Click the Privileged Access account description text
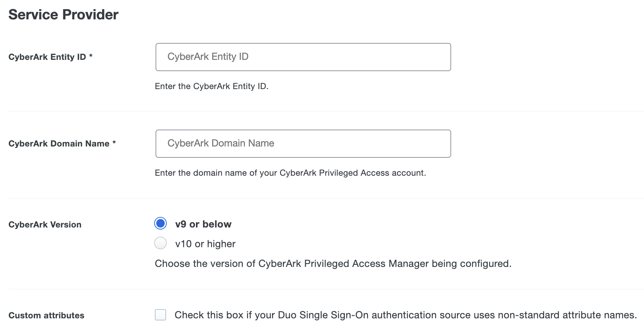Screen dimensions: 644x331 pos(290,173)
